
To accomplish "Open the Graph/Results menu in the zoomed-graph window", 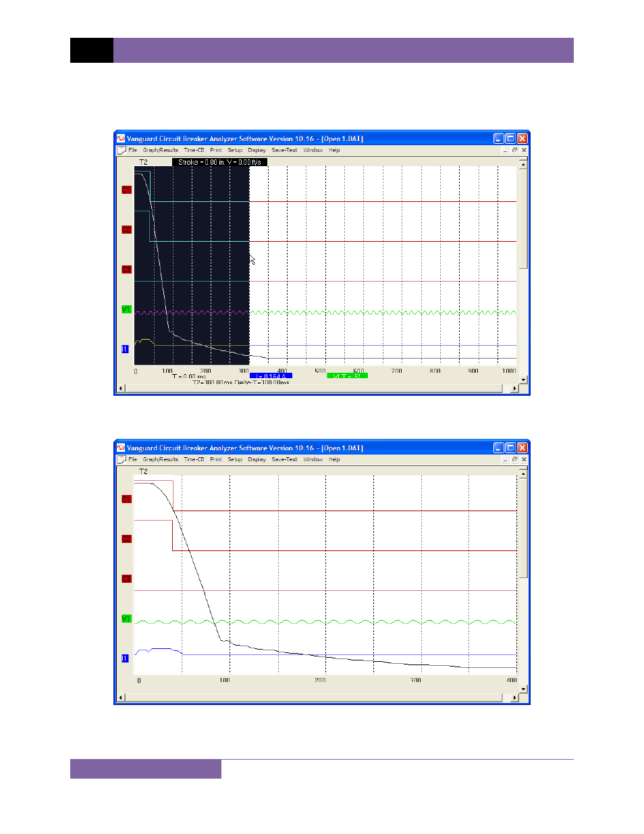I will tap(161, 459).
